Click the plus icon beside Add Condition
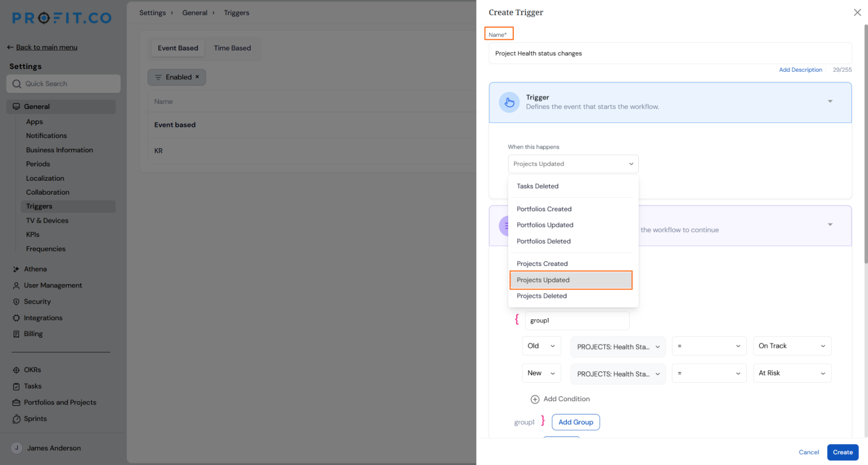Viewport: 868px width, 465px height. (x=535, y=399)
